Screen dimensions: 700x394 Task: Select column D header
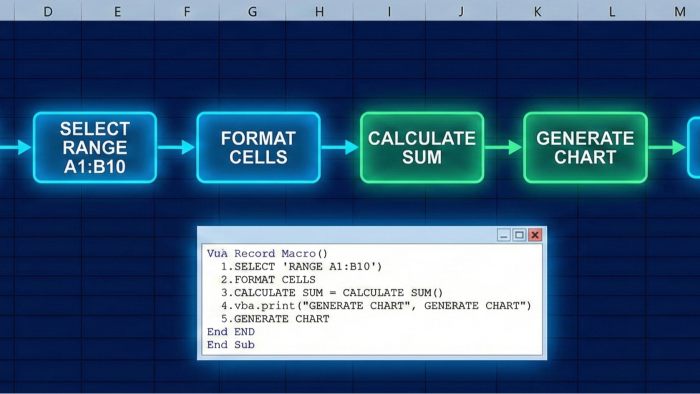(48, 12)
